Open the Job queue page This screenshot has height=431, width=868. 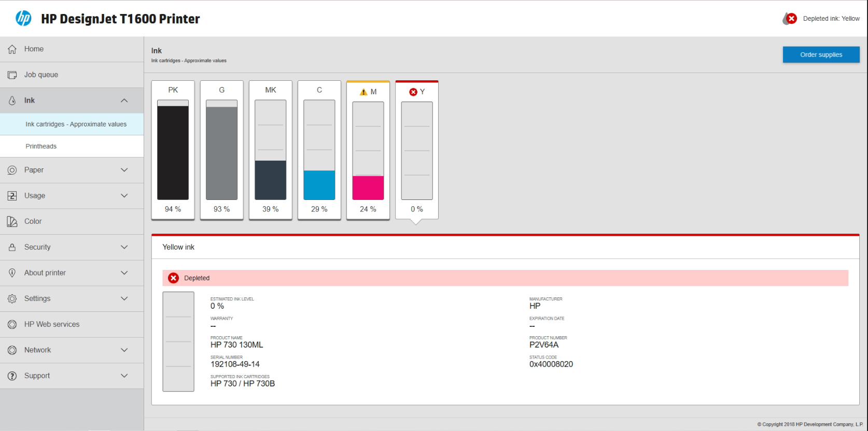coord(72,75)
